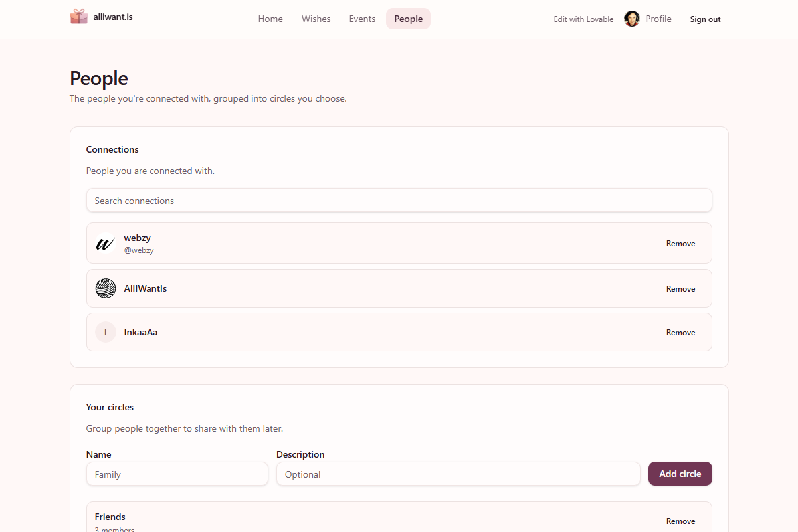
Task: Click the circle Name input field
Action: point(177,474)
